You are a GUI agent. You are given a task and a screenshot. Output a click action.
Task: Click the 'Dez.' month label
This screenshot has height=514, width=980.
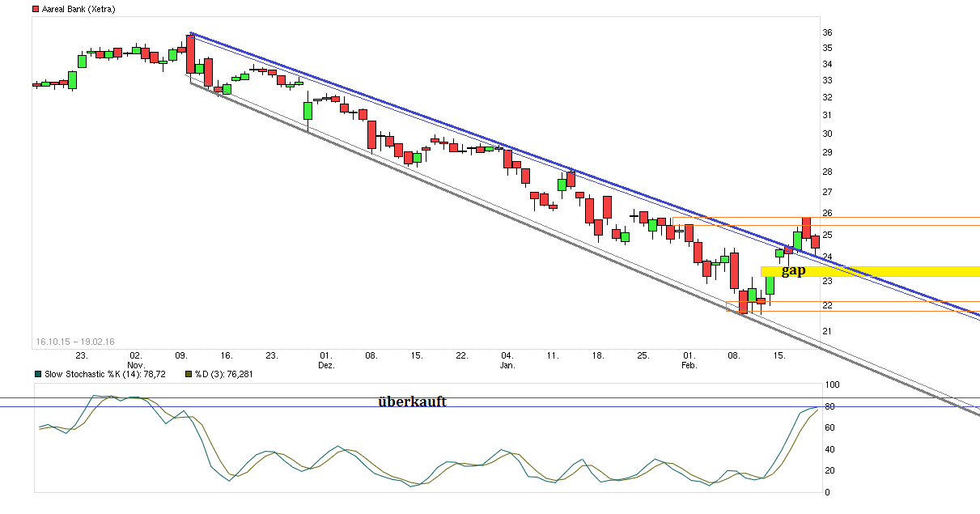click(x=326, y=366)
